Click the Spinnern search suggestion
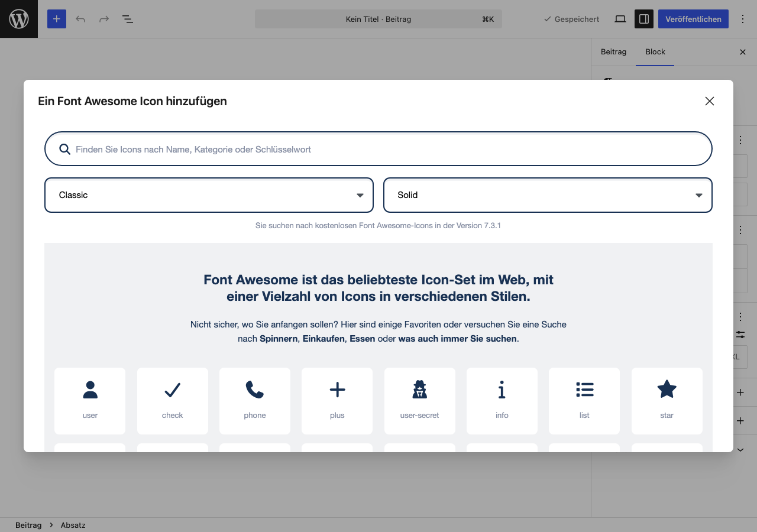The height and width of the screenshot is (532, 757). click(x=280, y=339)
